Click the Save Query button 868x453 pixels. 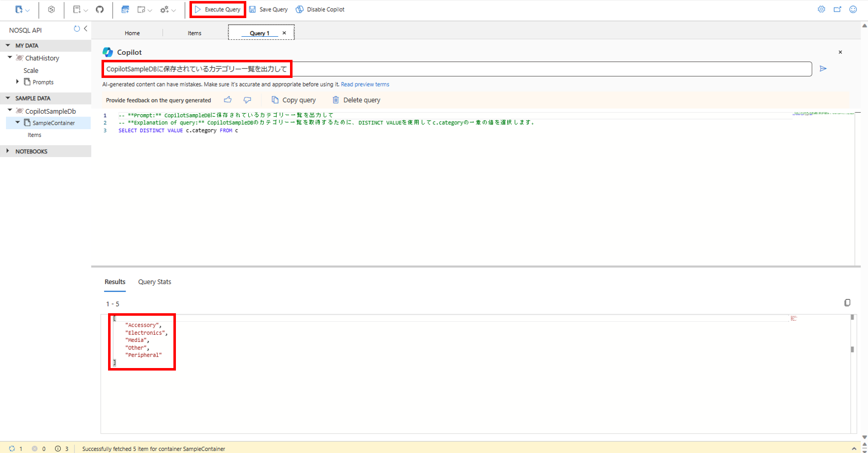coord(268,10)
